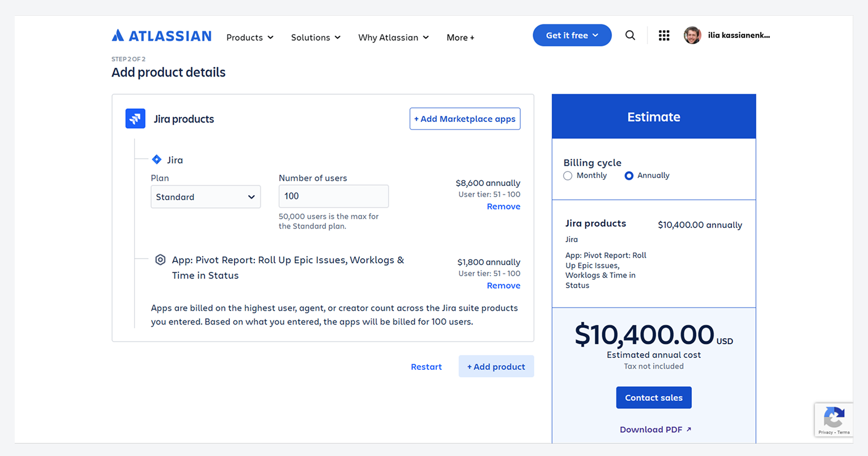
Task: Open the Plan dropdown set to Standard
Action: [x=206, y=197]
